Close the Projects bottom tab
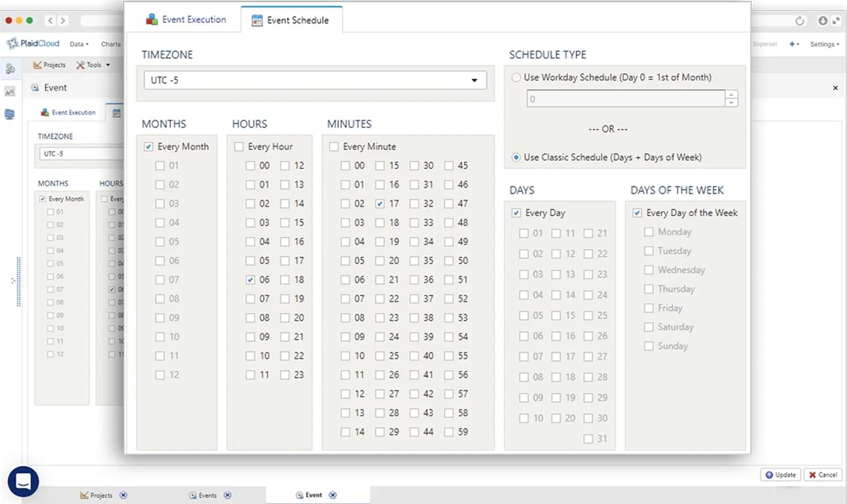Image resolution: width=847 pixels, height=504 pixels. pos(123,495)
